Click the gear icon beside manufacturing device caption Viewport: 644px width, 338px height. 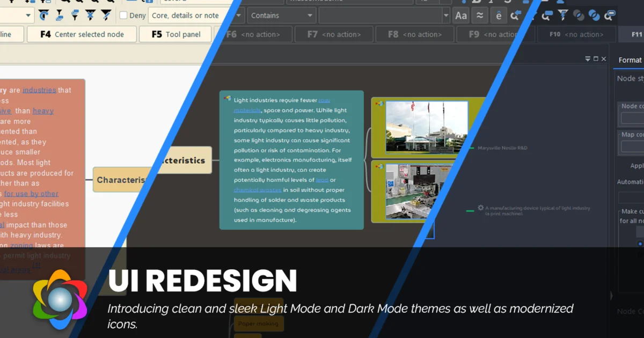(481, 207)
